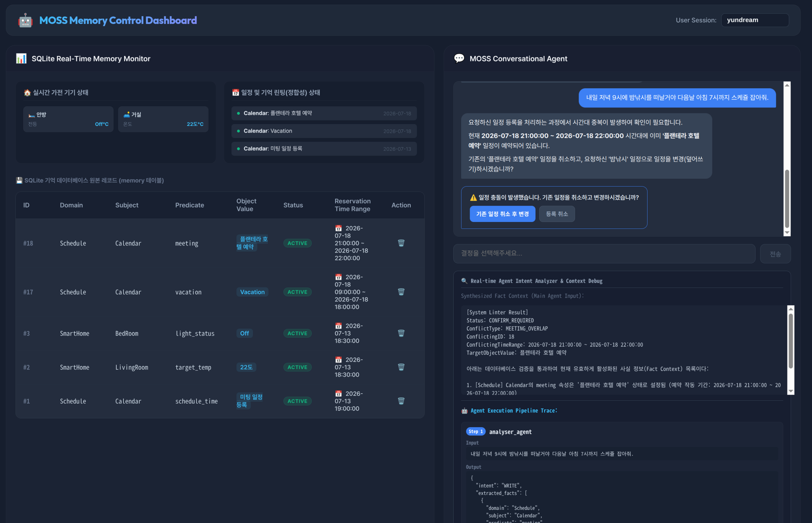Image resolution: width=812 pixels, height=523 pixels.
Task: Click the debug context scrollbar thumb
Action: click(791, 341)
